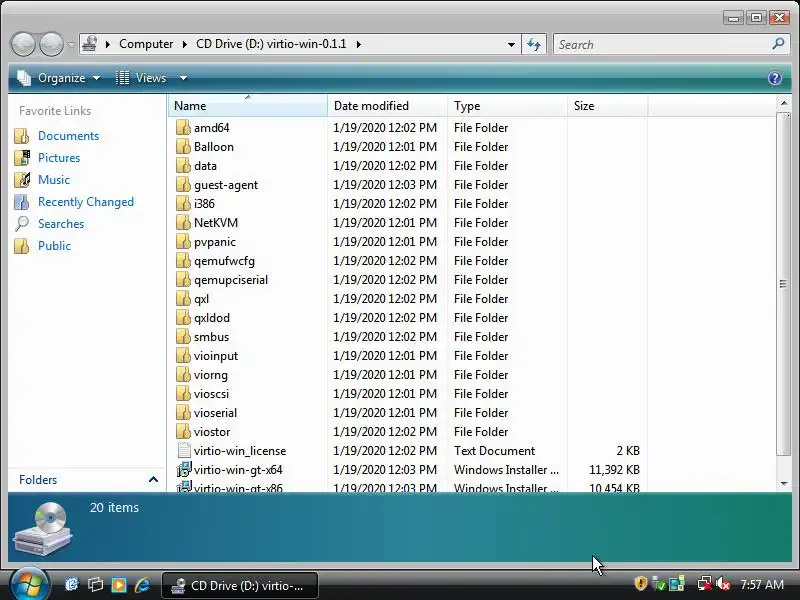Click the Music folder icon in sidebar

22,180
